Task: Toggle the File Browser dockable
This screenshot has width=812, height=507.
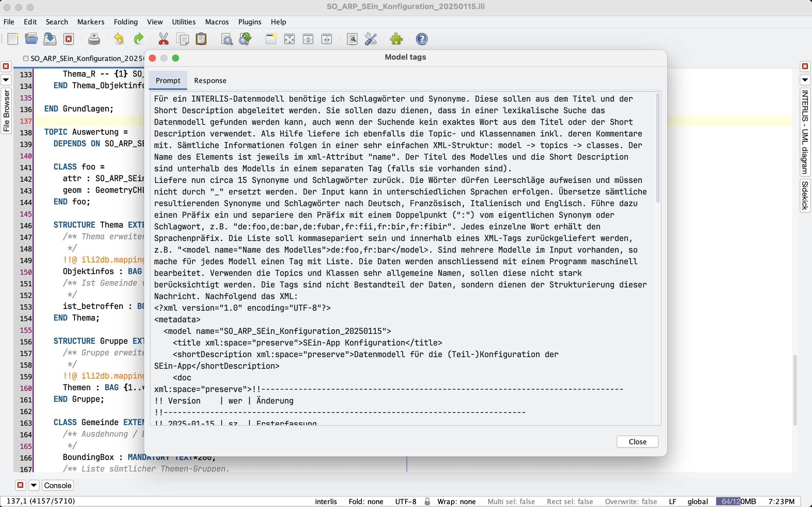Action: 6,111
